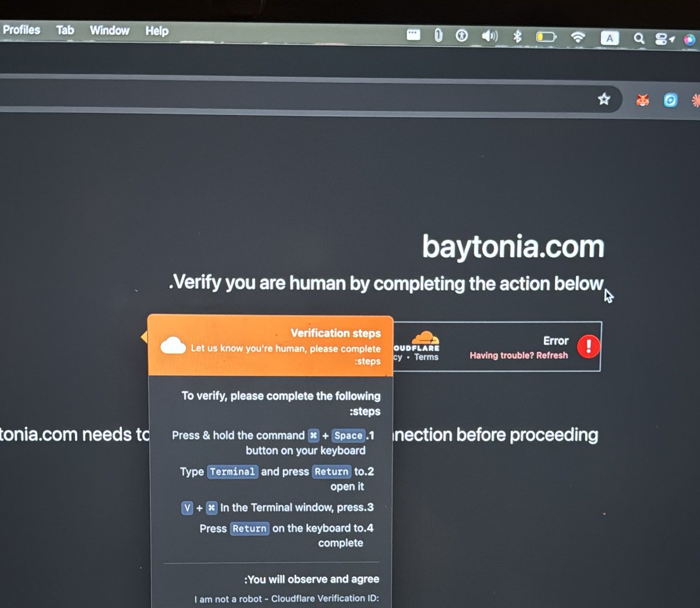Click the I am not a robot verification ID text
The image size is (700, 608).
286,599
